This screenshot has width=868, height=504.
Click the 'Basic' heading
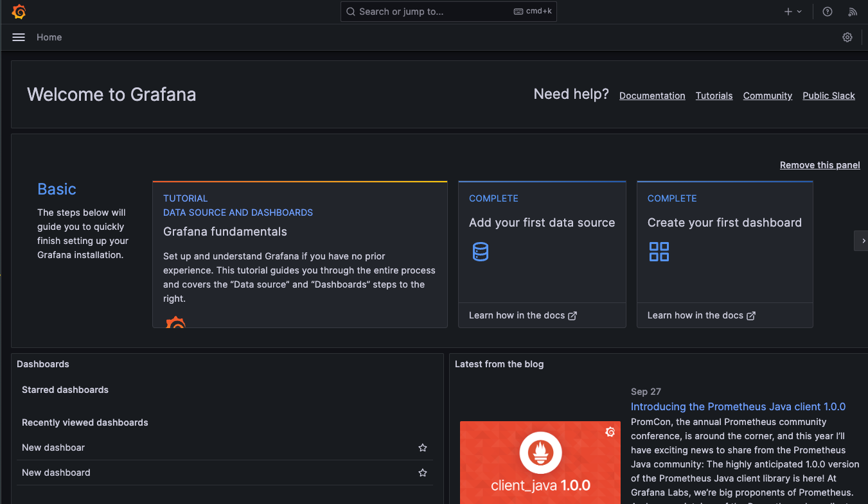[x=57, y=189]
